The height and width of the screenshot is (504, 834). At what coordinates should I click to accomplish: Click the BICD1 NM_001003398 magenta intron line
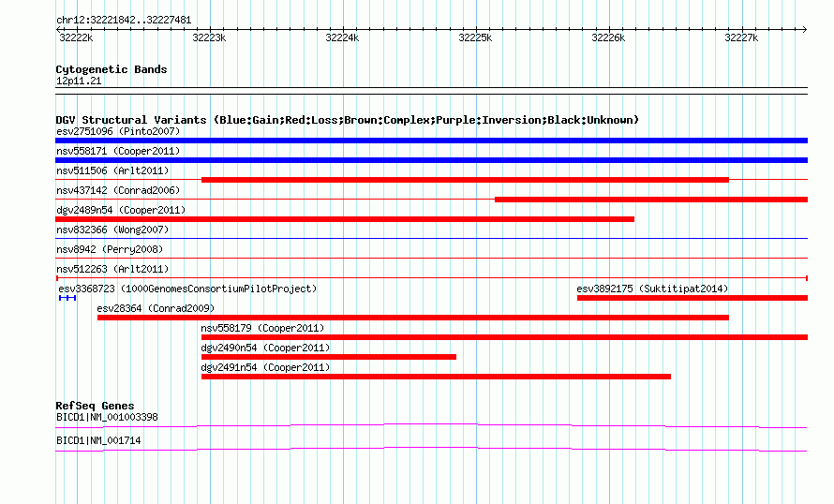coord(431,425)
